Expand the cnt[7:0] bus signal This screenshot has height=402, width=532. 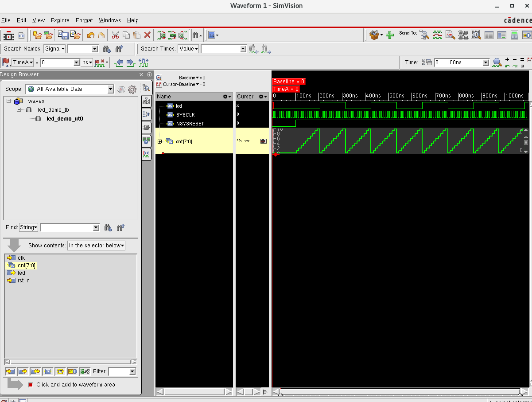tap(159, 141)
